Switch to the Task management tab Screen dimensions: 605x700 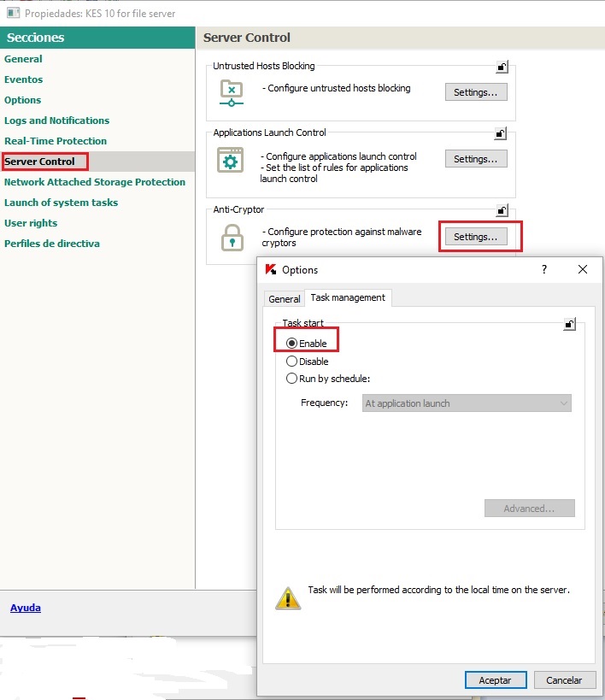coord(348,297)
